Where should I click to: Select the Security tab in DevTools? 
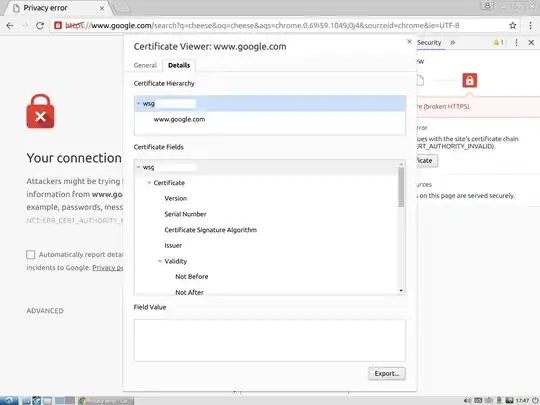(429, 42)
